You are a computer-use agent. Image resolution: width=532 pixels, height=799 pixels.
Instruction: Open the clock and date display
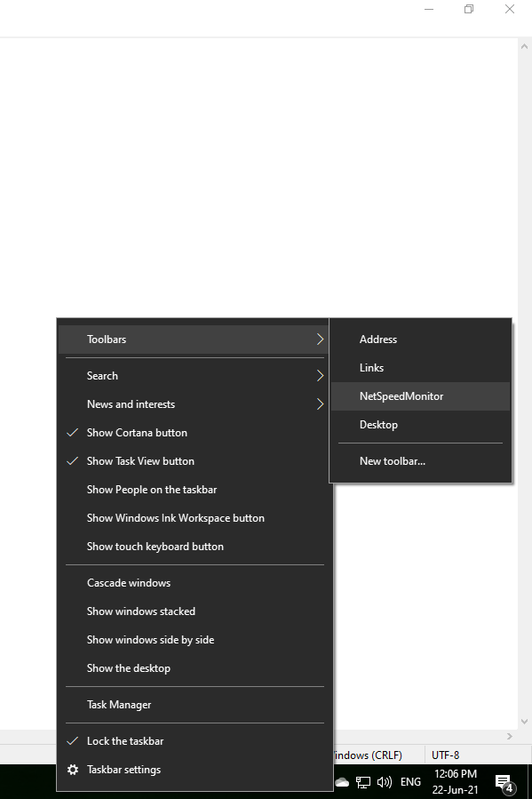click(455, 782)
